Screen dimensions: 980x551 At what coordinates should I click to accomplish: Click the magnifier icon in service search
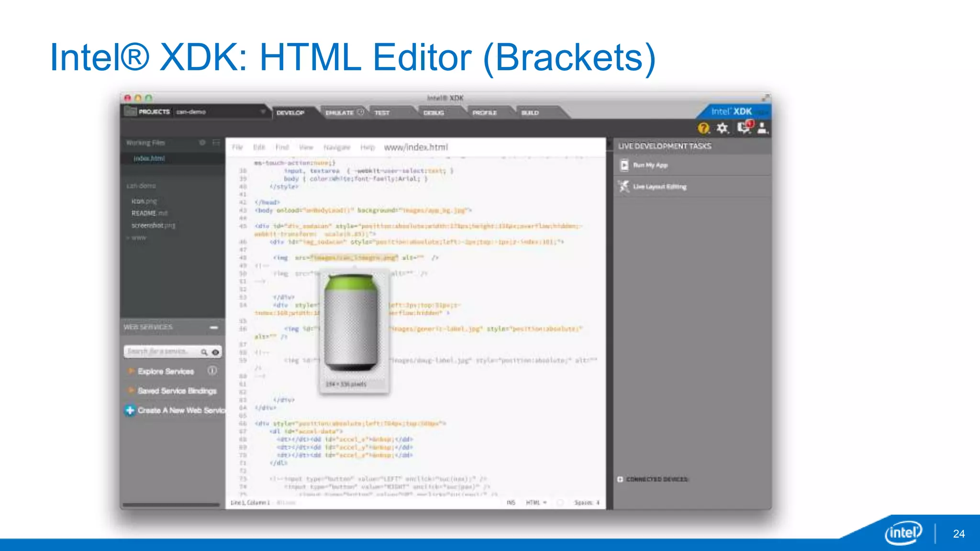(204, 352)
